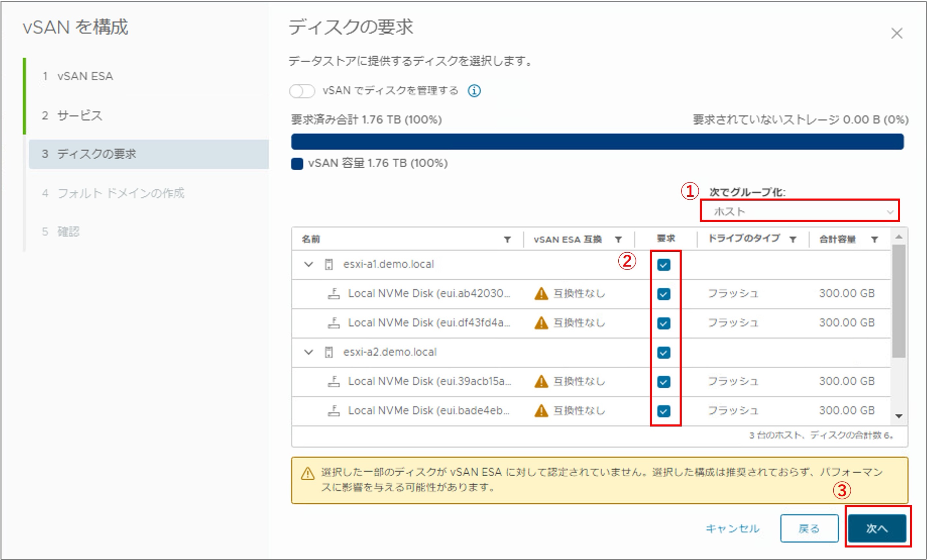This screenshot has width=927, height=560.
Task: Click the incompatibility warning icon for eui.ab42030 disk
Action: (x=541, y=294)
